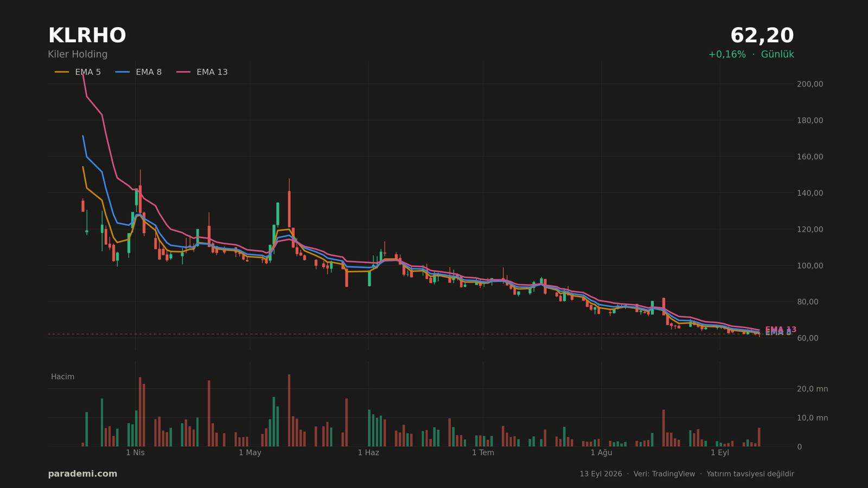Click the 100,00 price axis label

[x=810, y=266]
